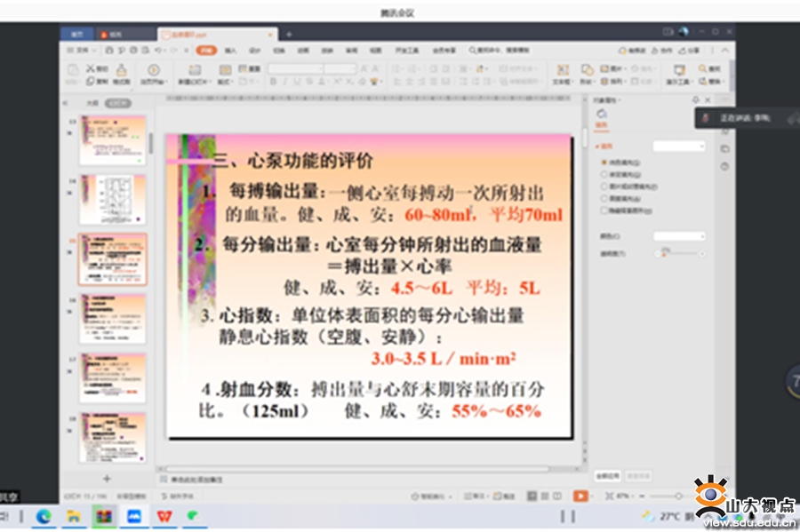Expand the Object Properties panel title dropdown
800x532 pixels.
point(620,100)
